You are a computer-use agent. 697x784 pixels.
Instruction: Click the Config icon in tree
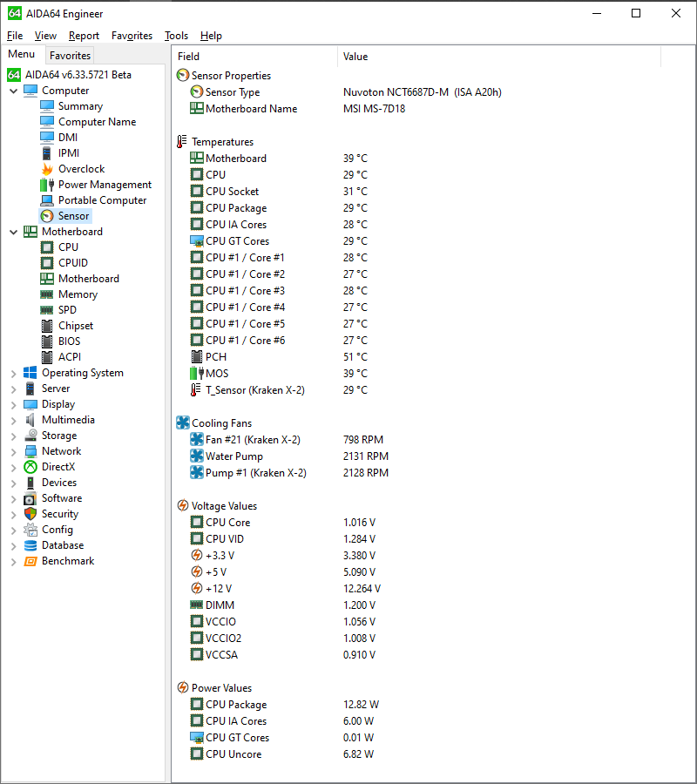pos(30,530)
